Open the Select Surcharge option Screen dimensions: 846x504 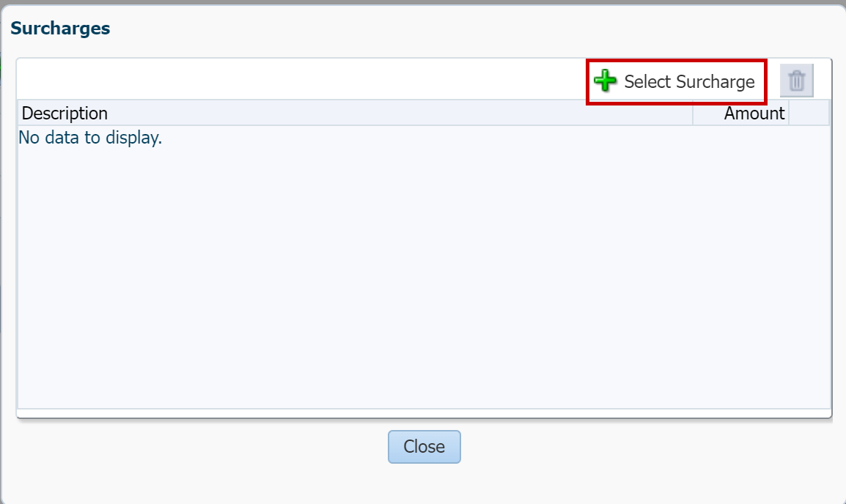675,81
